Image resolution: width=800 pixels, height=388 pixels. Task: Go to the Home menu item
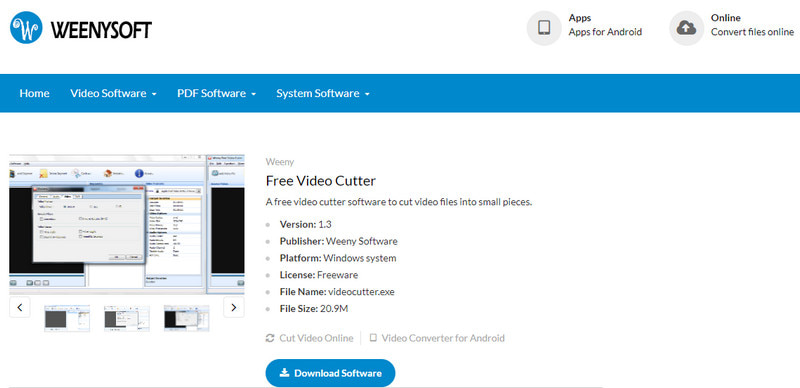34,93
